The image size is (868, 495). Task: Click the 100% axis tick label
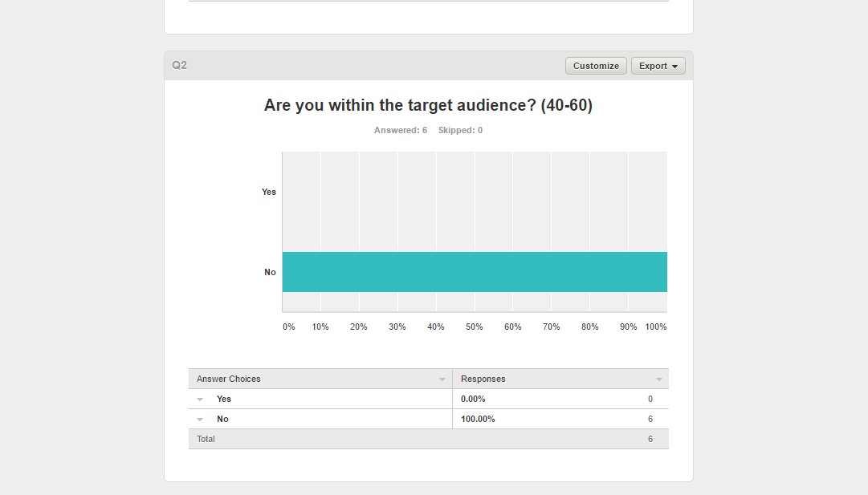(x=656, y=327)
